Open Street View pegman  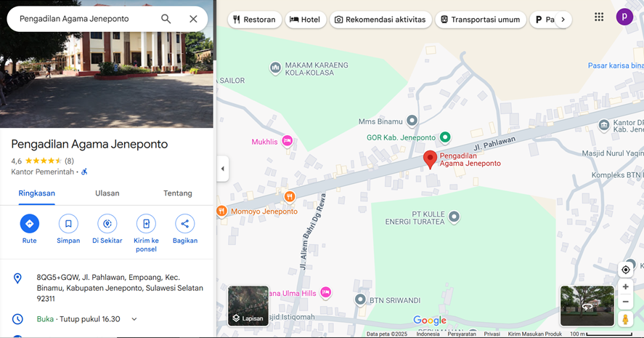pos(626,318)
